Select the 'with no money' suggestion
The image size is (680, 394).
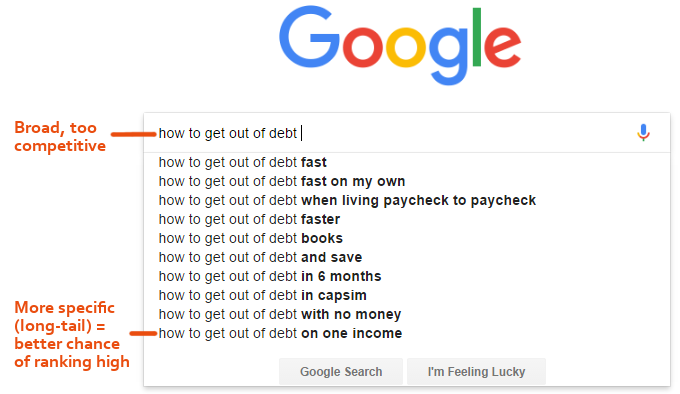pyautogui.click(x=280, y=314)
